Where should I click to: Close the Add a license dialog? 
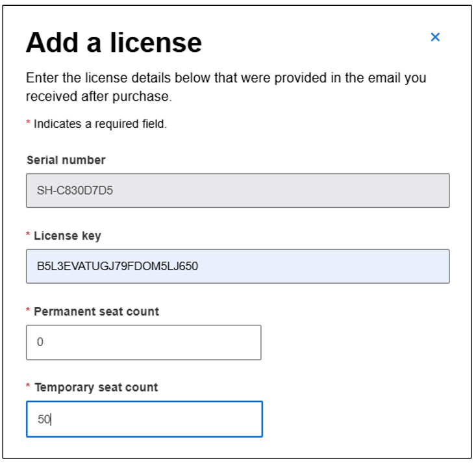point(435,37)
